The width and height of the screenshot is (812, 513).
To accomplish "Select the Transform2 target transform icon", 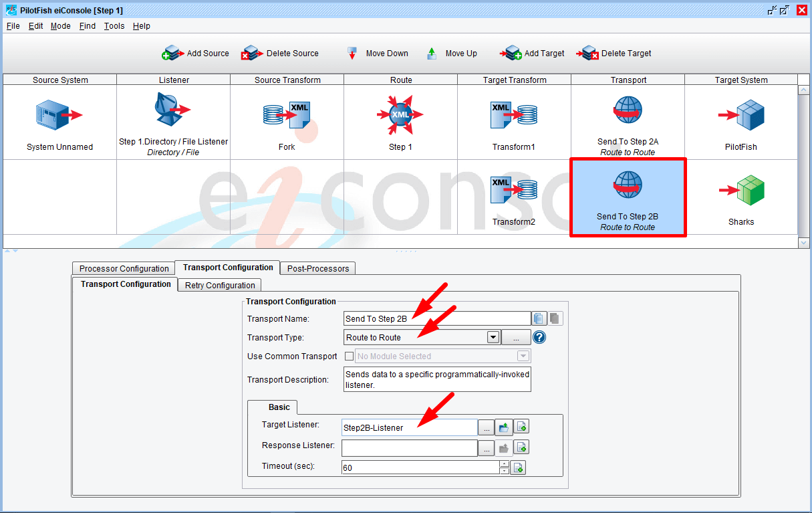I will pyautogui.click(x=514, y=190).
